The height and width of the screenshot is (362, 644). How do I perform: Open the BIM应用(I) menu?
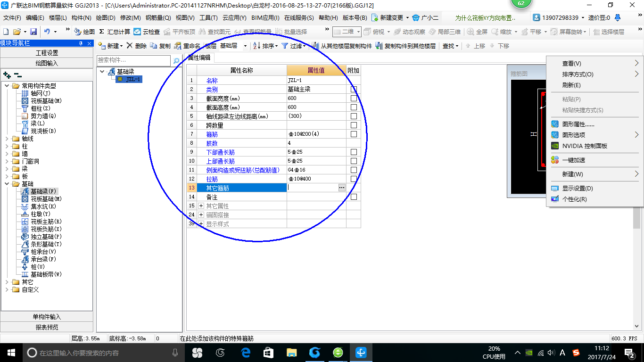[x=265, y=17]
